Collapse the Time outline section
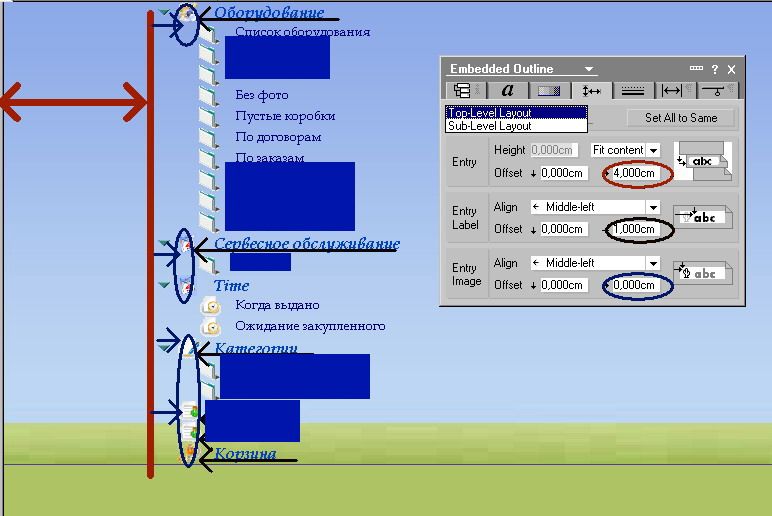The width and height of the screenshot is (772, 516). [164, 286]
